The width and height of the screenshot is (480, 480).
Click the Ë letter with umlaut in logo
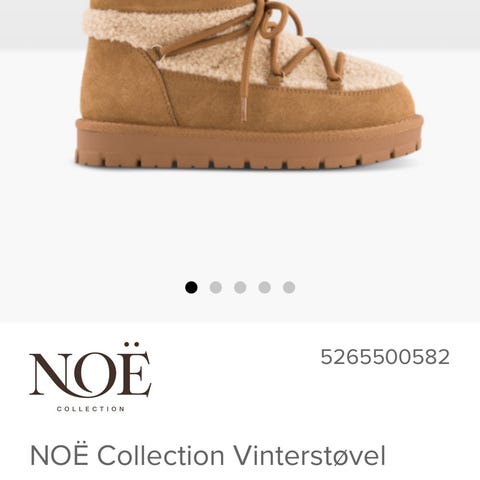tap(134, 370)
